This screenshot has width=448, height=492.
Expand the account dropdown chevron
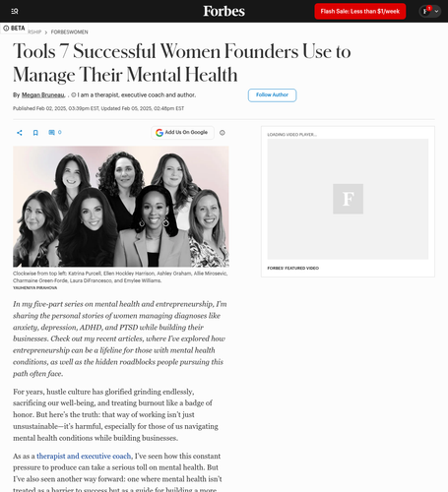click(x=436, y=11)
